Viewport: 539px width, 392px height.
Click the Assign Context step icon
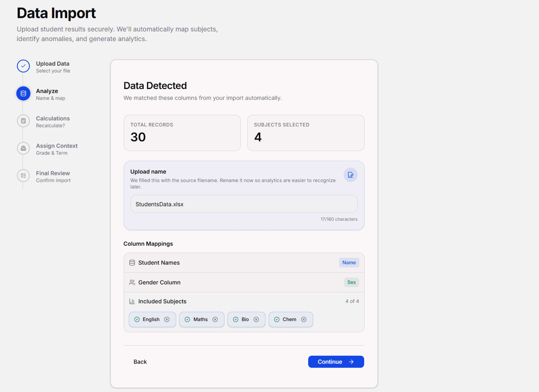(23, 148)
